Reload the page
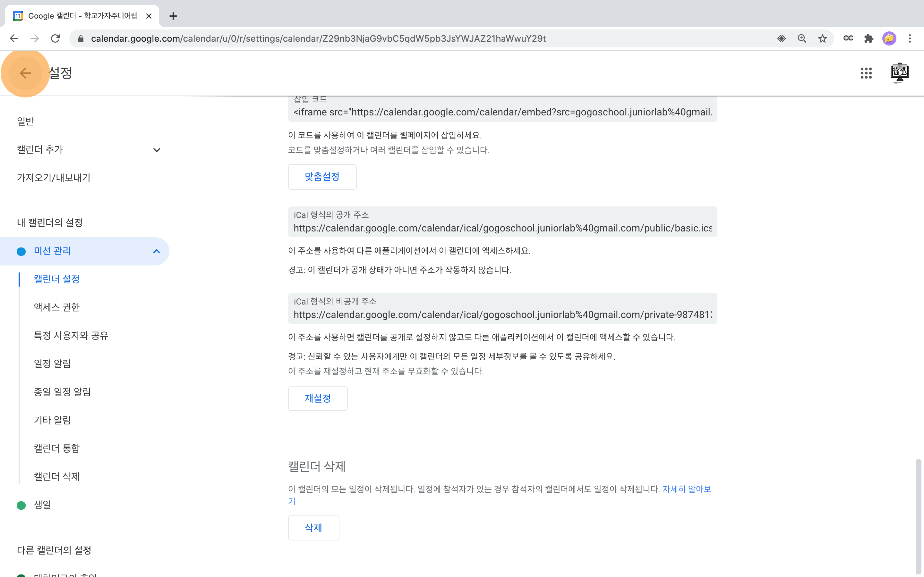 [56, 38]
